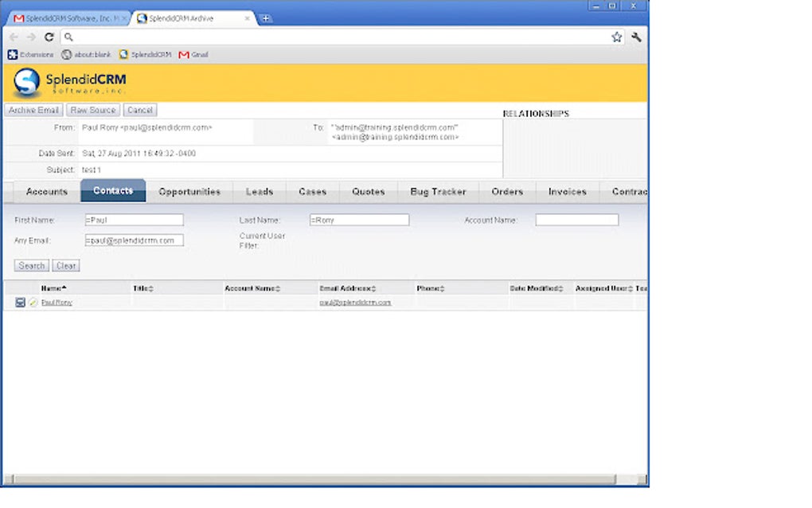
Task: Open the about:blank bookmark
Action: pyautogui.click(x=90, y=54)
